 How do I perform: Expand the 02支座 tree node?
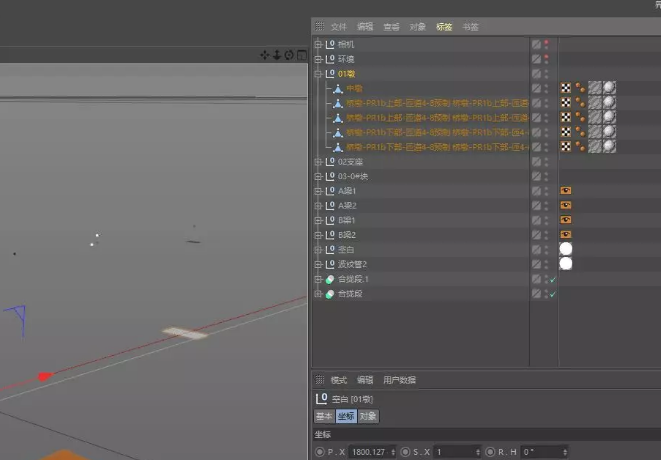click(318, 161)
